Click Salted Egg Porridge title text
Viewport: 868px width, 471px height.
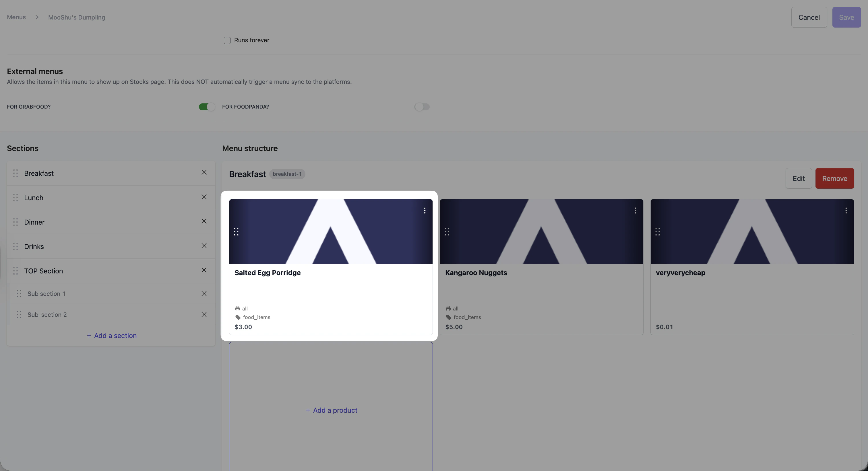click(268, 273)
